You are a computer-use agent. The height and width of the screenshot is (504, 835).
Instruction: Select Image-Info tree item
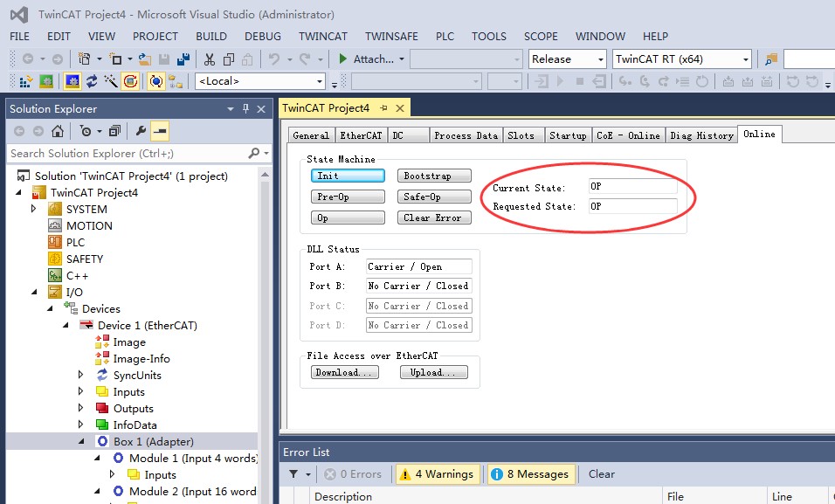(141, 358)
